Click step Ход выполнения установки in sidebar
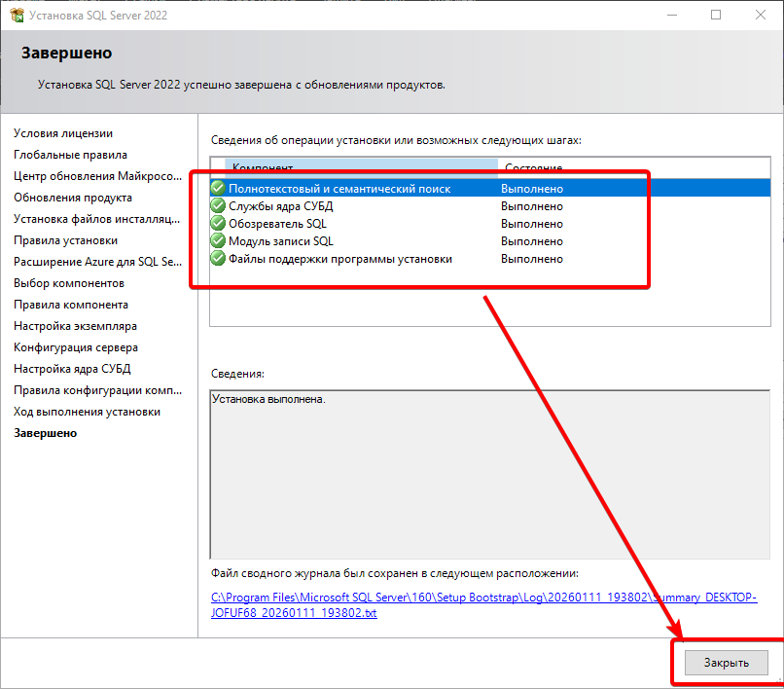 pyautogui.click(x=87, y=412)
